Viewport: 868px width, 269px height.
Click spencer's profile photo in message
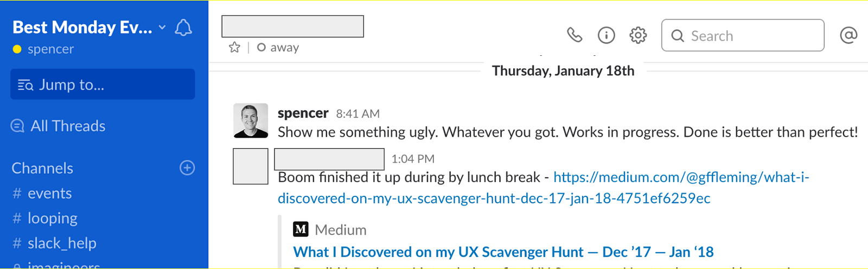tap(251, 120)
